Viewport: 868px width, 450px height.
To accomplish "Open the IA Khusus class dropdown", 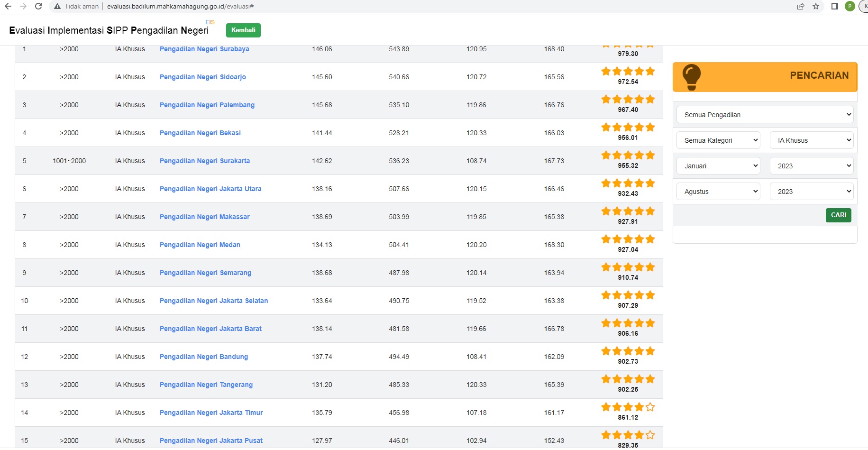I will [x=812, y=140].
